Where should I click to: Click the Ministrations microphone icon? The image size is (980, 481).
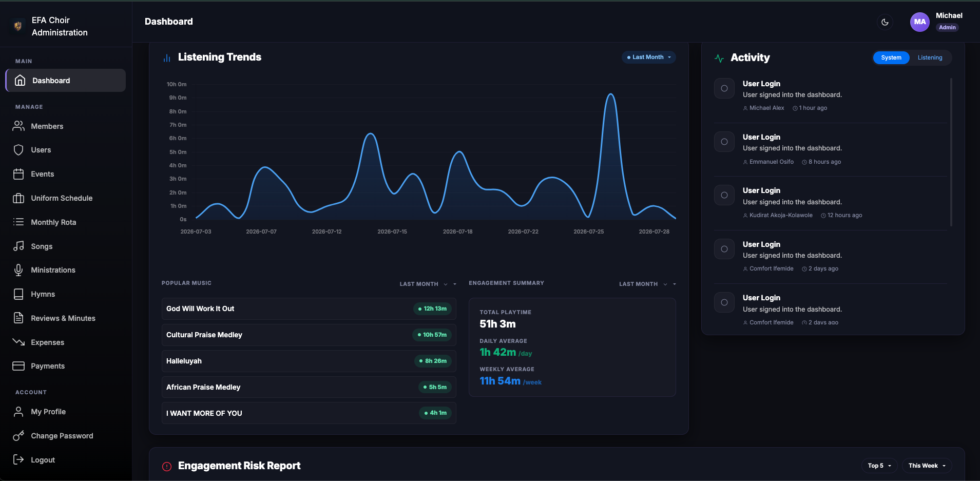coord(18,270)
